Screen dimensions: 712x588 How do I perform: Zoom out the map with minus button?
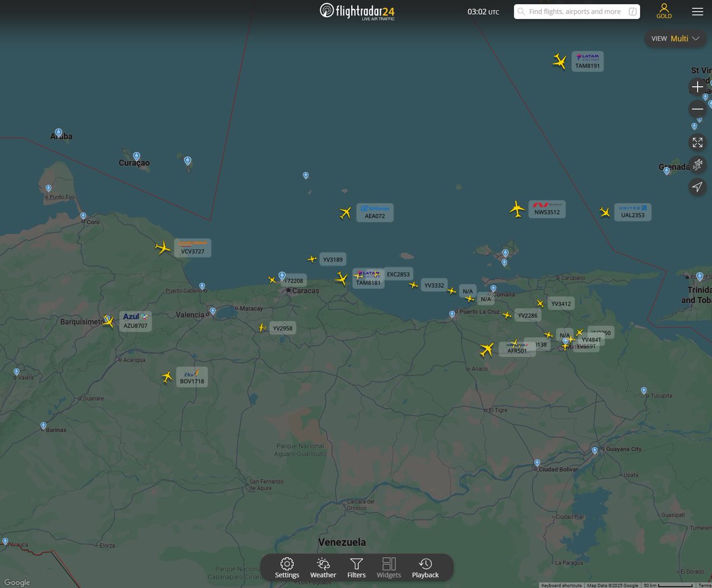pos(698,109)
